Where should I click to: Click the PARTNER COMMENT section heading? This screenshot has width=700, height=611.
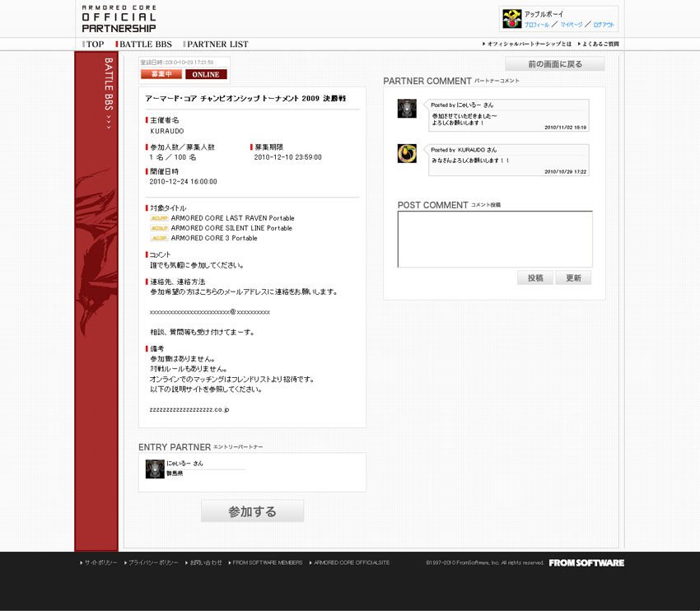click(451, 81)
